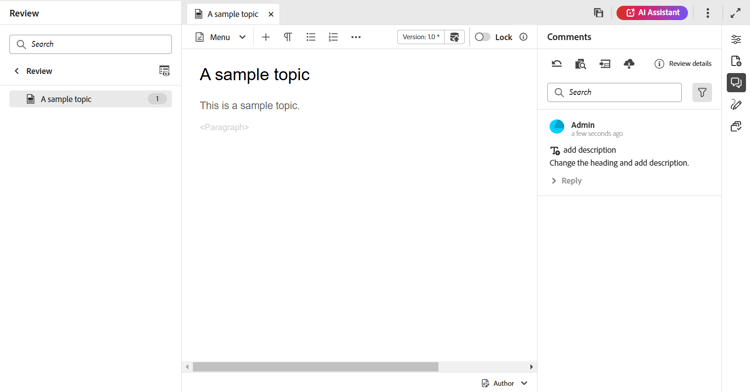
Task: Click the insert element plus icon
Action: pos(265,37)
